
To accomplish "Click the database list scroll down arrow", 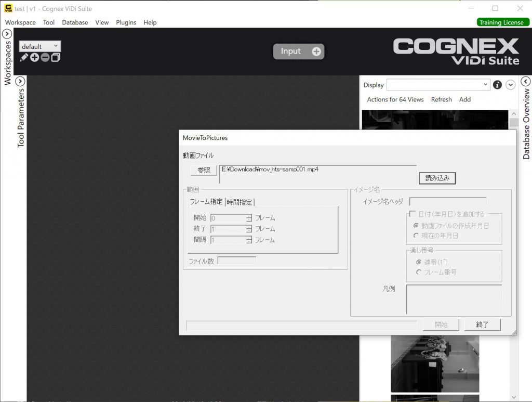I will click(x=514, y=397).
